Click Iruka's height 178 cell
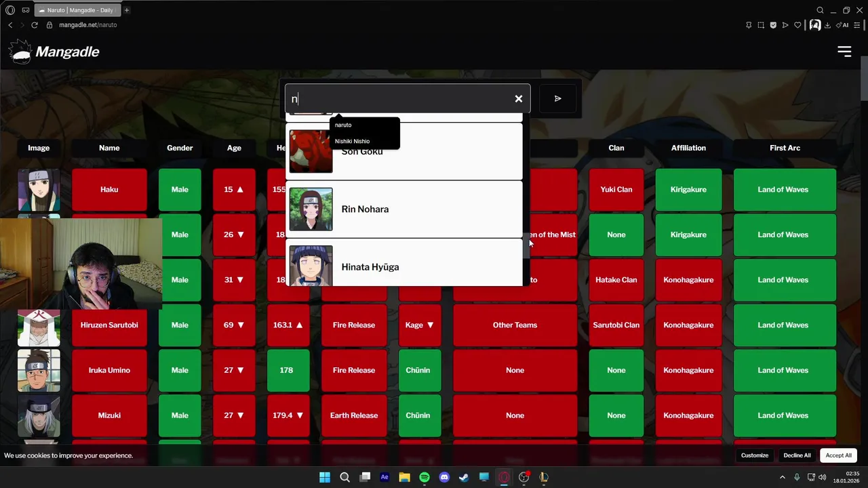 click(x=288, y=370)
